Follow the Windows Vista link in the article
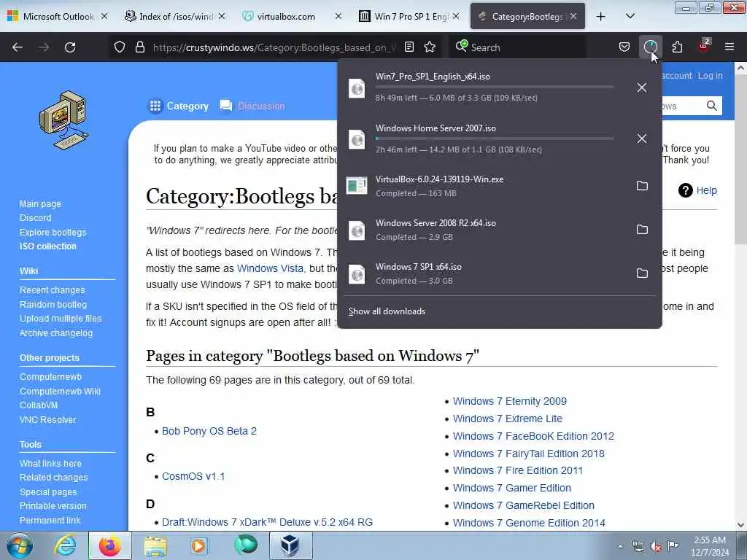 click(x=270, y=268)
